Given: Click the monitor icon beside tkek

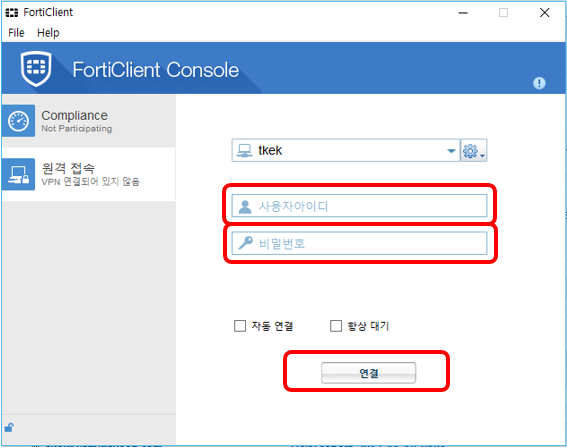Looking at the screenshot, I should (x=244, y=150).
